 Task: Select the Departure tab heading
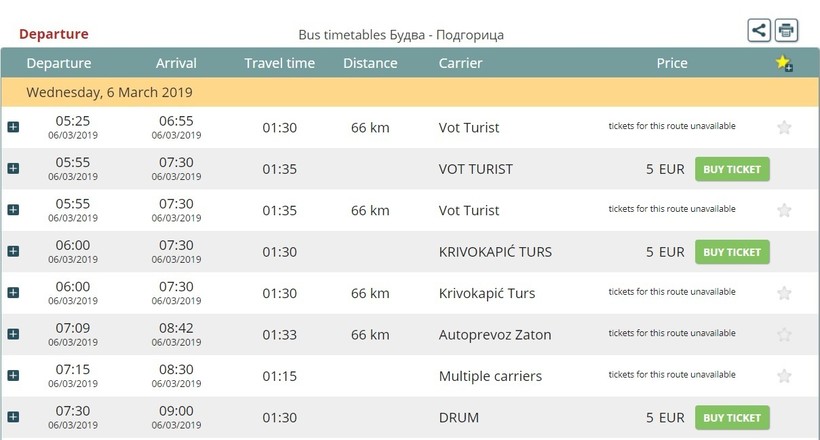tap(54, 34)
